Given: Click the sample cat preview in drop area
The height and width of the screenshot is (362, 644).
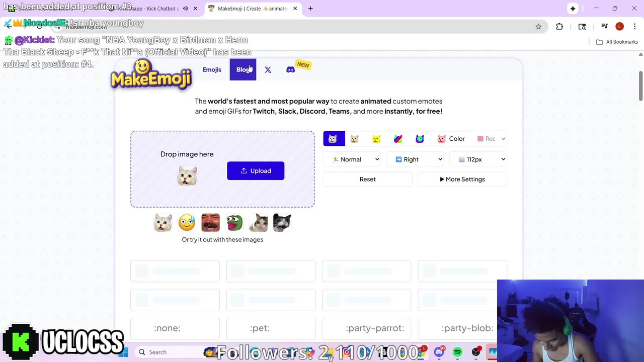Looking at the screenshot, I should point(187,176).
